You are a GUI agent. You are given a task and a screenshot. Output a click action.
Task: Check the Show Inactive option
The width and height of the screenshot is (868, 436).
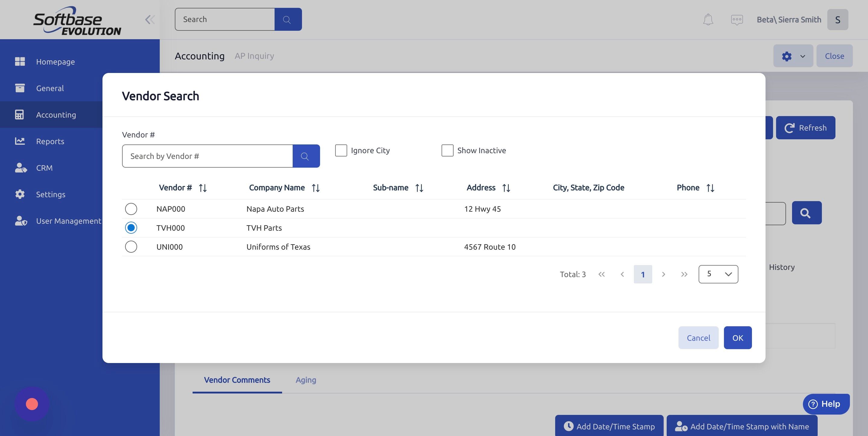pos(447,150)
